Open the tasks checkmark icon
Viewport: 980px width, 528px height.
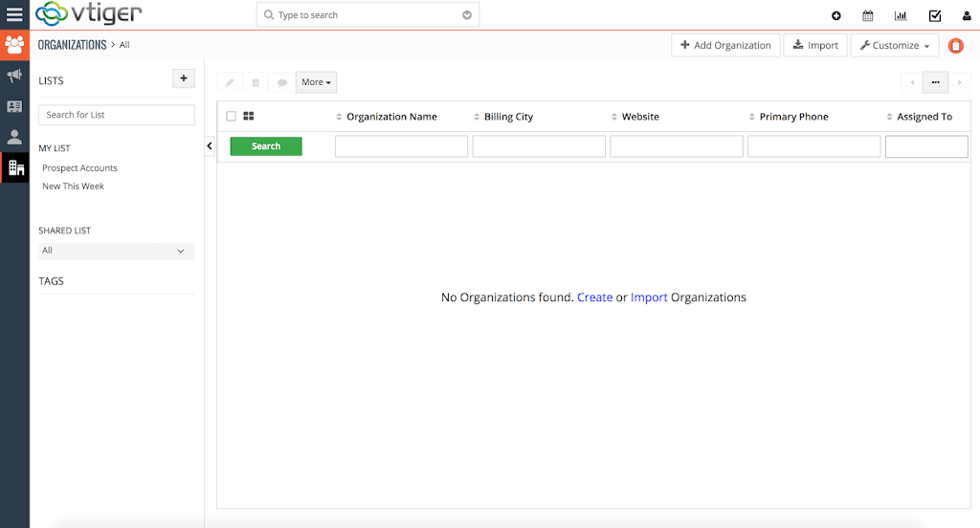click(x=935, y=15)
